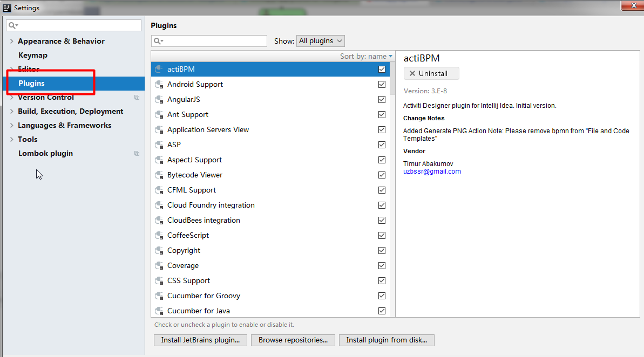644x357 pixels.
Task: Disable the actiBPM plugin checkbox
Action: tap(382, 70)
